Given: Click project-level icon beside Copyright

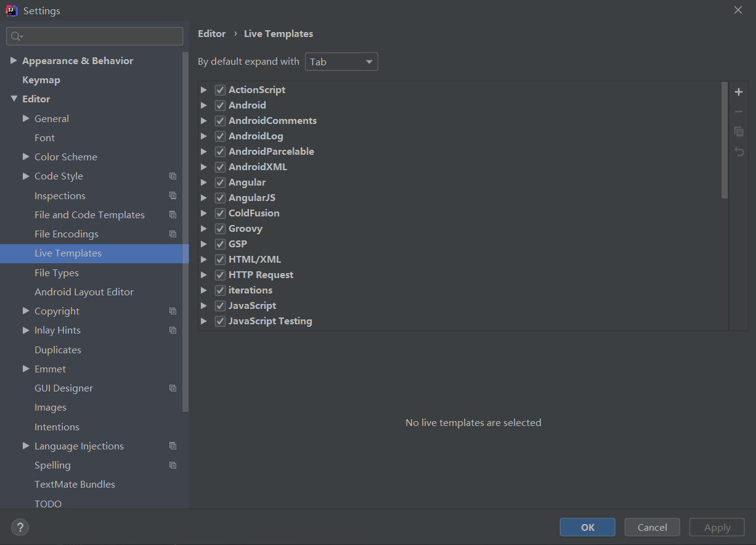Looking at the screenshot, I should coord(173,311).
